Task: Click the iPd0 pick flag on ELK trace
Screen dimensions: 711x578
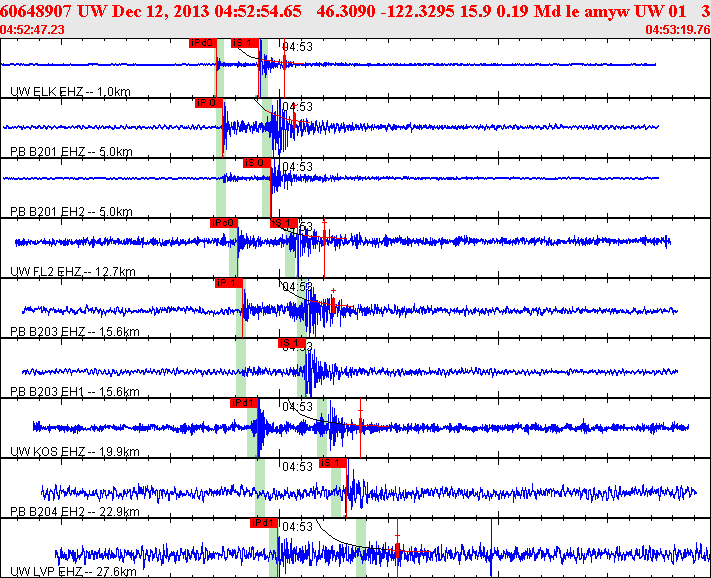Action: pyautogui.click(x=203, y=43)
